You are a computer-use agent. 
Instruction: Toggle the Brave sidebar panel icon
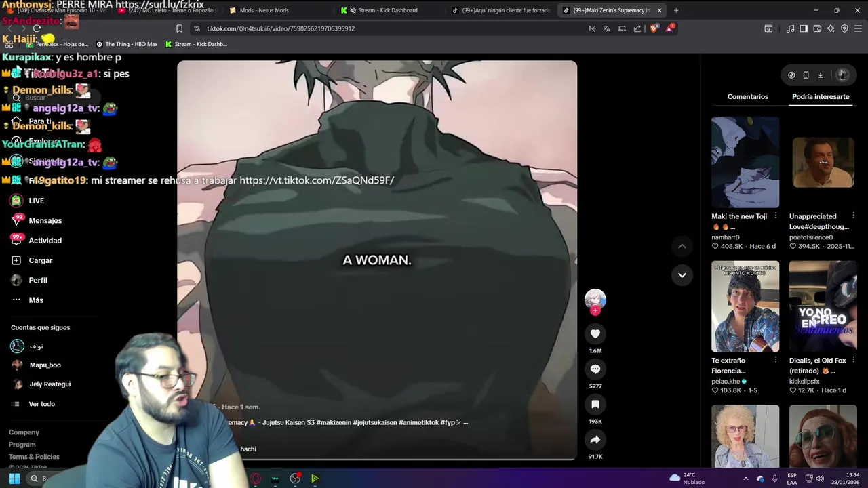(804, 28)
